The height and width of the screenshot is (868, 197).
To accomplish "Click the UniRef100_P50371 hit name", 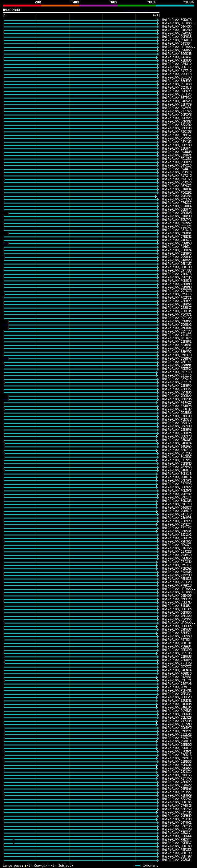I will point(177,314).
